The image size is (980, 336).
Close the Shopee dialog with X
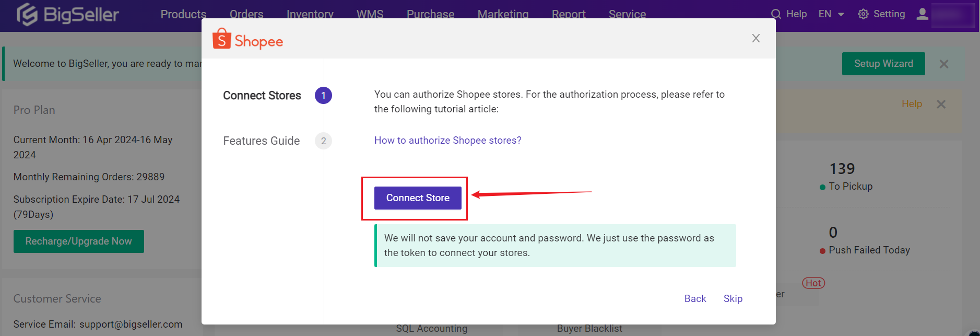click(x=755, y=38)
